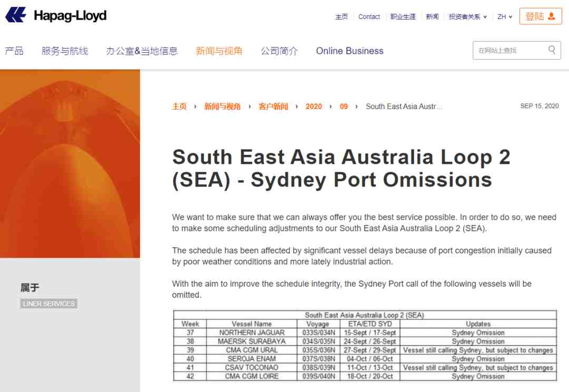Click the 2020 breadcrumb link
569x392 pixels.
[313, 106]
